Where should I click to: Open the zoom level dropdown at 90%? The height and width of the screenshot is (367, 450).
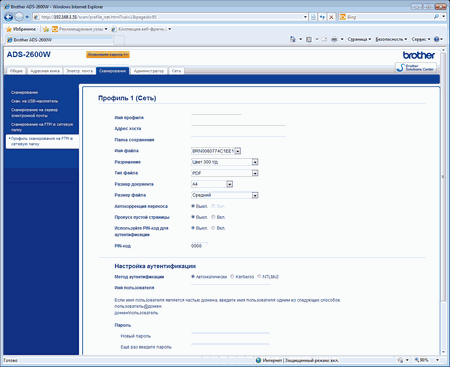[437, 360]
